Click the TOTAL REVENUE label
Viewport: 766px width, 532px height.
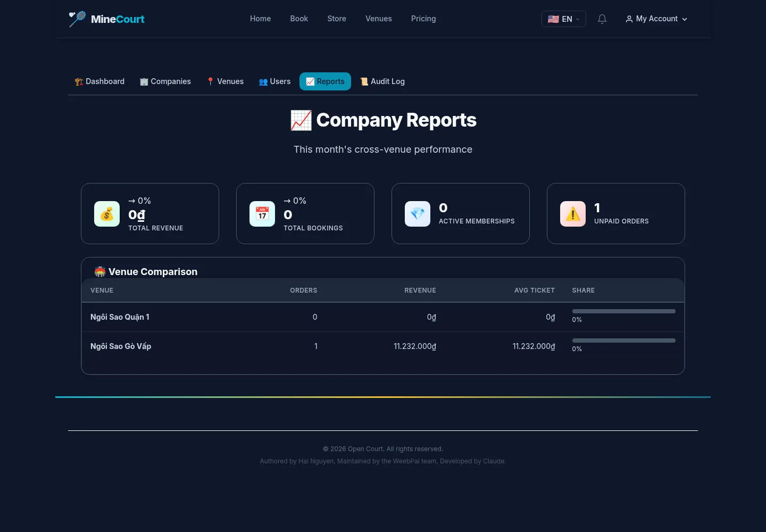pos(156,228)
